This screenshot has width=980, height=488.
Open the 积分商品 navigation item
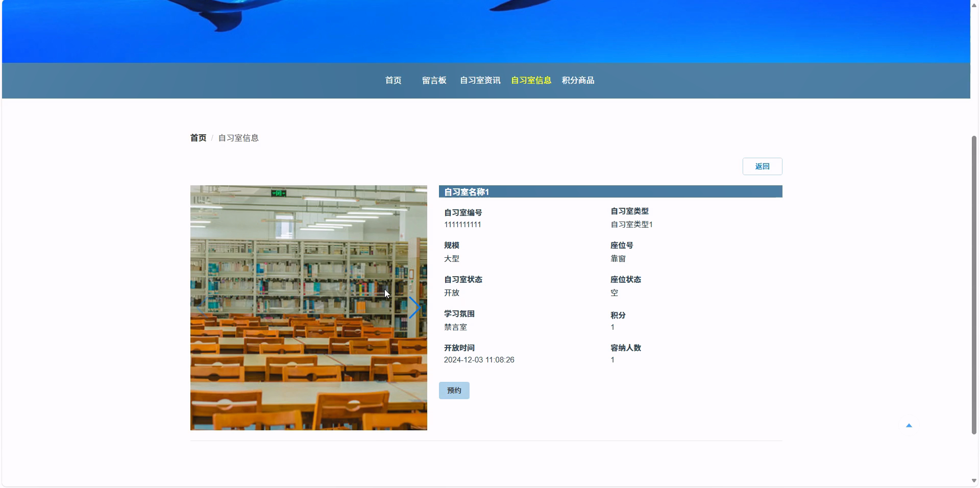click(578, 80)
